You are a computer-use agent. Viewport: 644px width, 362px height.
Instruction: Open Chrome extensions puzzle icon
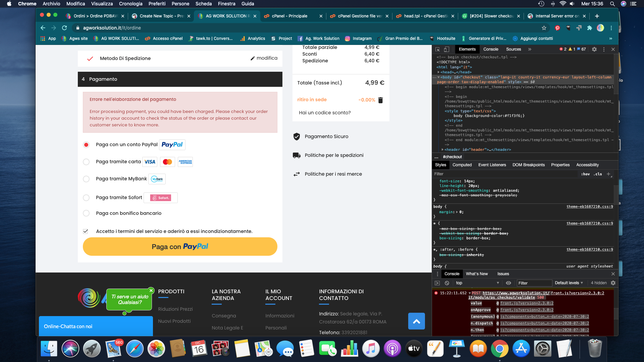(589, 28)
